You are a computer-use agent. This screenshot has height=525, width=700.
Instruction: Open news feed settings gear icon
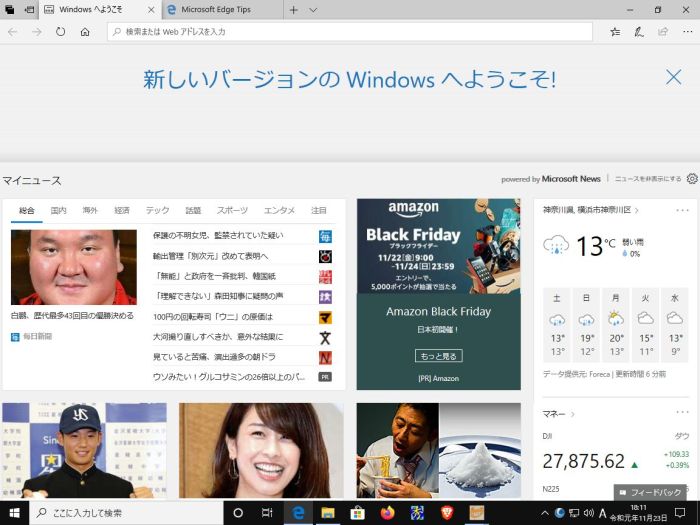(x=692, y=179)
